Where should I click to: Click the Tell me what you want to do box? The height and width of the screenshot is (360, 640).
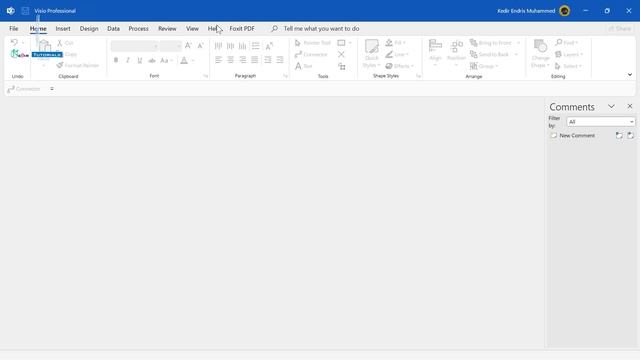[x=321, y=29]
